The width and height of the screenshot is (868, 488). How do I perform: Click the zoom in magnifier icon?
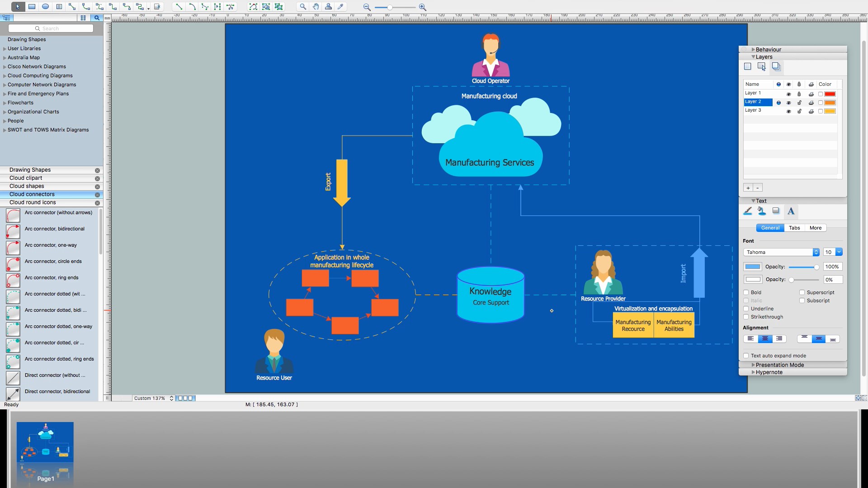(x=422, y=7)
